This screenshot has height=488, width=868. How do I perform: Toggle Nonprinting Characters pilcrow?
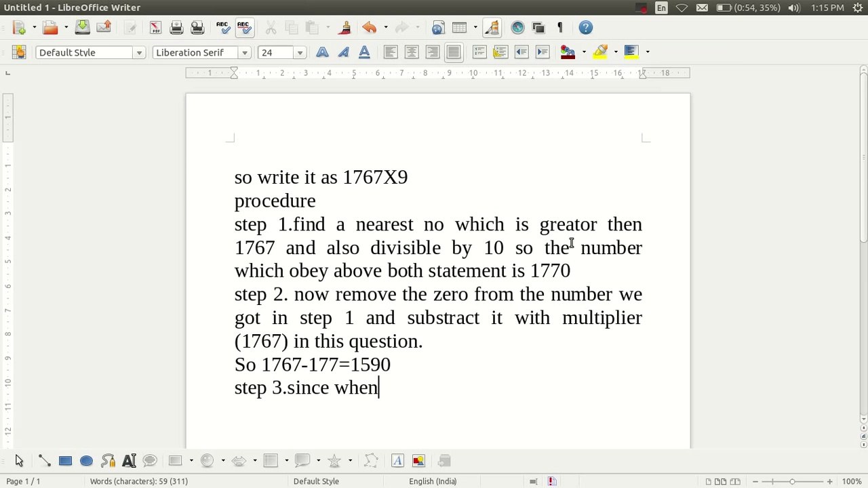pos(559,28)
